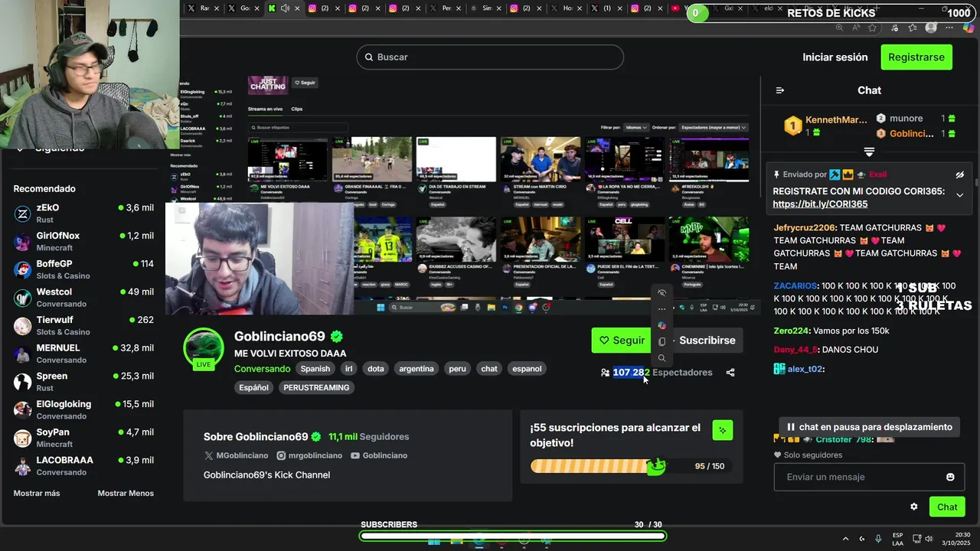Click the copy icon in floating toolbar
This screenshot has height=551, width=980.
coord(661,341)
